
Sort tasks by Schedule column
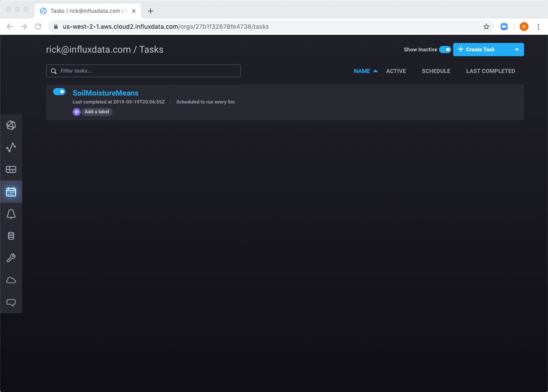click(436, 71)
